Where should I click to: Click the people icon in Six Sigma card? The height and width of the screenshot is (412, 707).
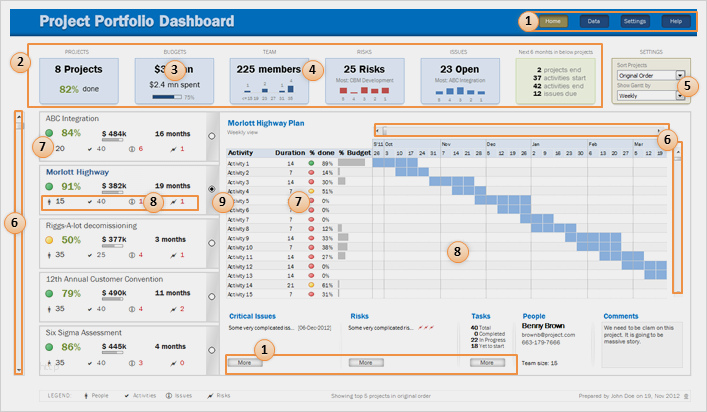(48, 363)
